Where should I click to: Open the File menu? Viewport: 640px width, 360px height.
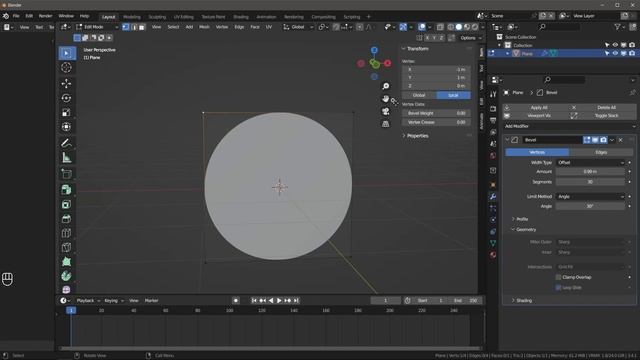(16, 16)
